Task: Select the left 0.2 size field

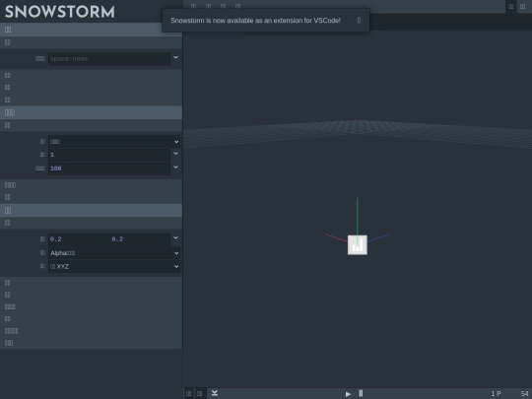Action: pos(79,239)
